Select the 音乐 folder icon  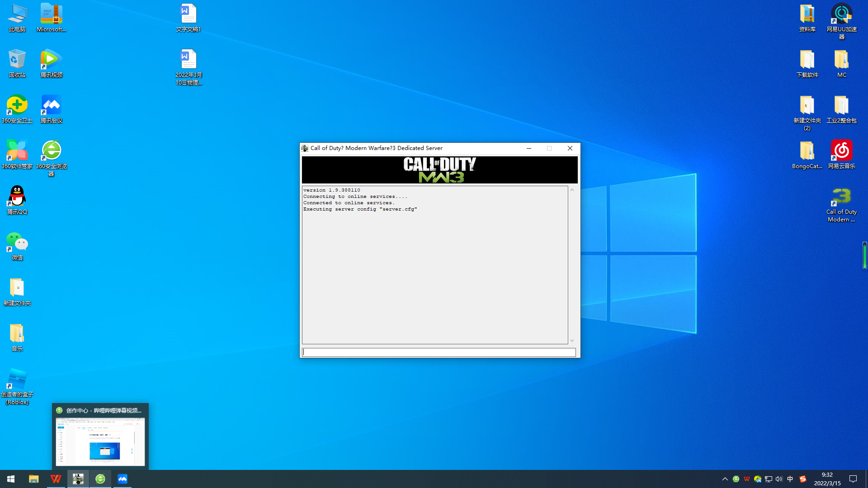(17, 338)
